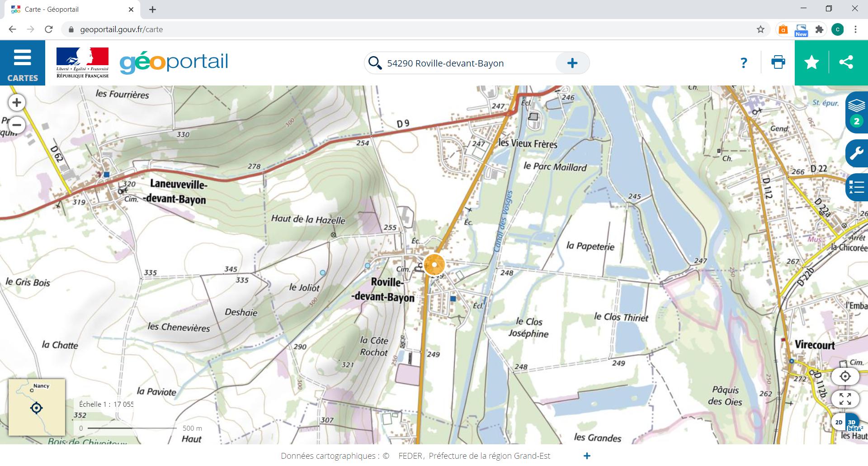The height and width of the screenshot is (466, 868).
Task: Click les Fourrières map label
Action: [x=123, y=95]
